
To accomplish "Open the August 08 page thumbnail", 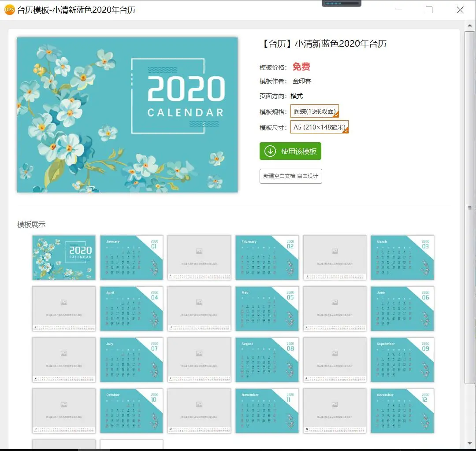I will click(267, 360).
